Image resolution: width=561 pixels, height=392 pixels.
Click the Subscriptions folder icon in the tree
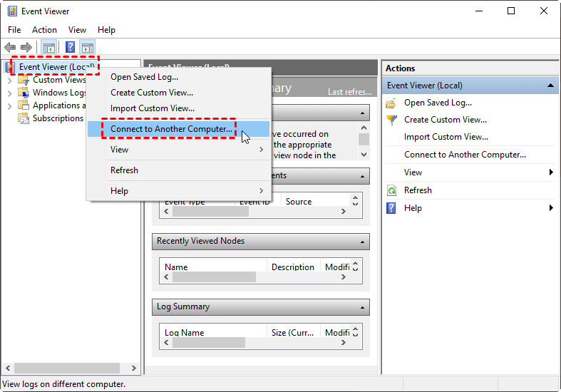pyautogui.click(x=24, y=118)
